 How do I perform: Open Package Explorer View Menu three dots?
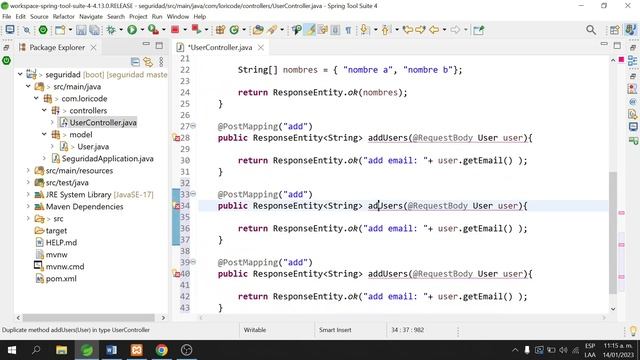click(x=161, y=62)
